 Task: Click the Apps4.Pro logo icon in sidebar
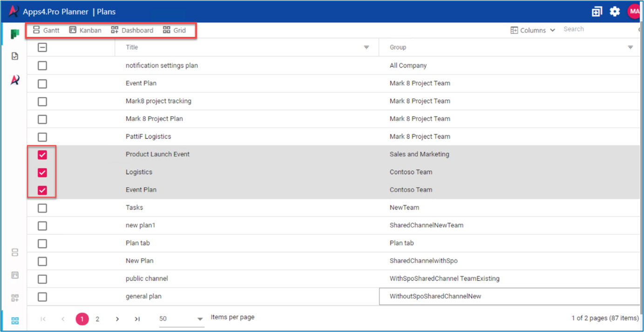(14, 79)
